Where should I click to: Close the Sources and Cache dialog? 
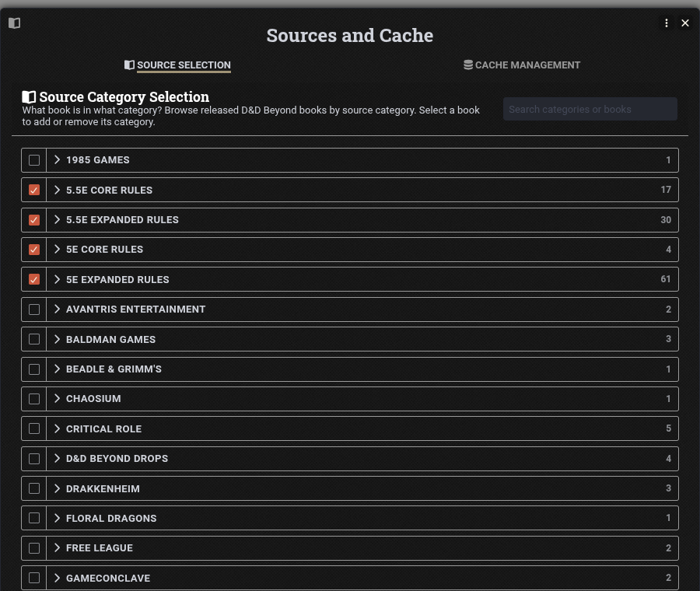point(684,23)
